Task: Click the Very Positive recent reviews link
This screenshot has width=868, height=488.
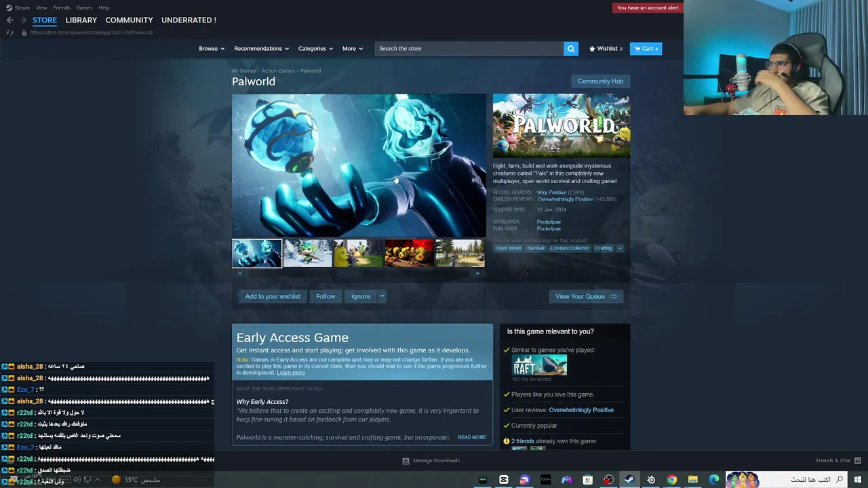Action: click(x=551, y=192)
